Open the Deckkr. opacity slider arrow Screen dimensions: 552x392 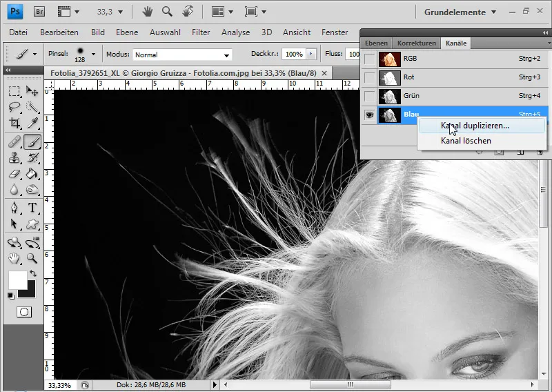pyautogui.click(x=311, y=54)
